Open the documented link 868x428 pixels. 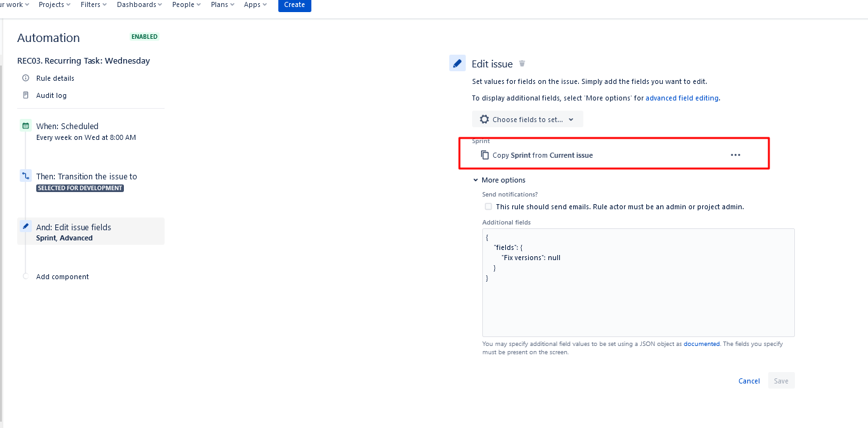[x=702, y=343]
